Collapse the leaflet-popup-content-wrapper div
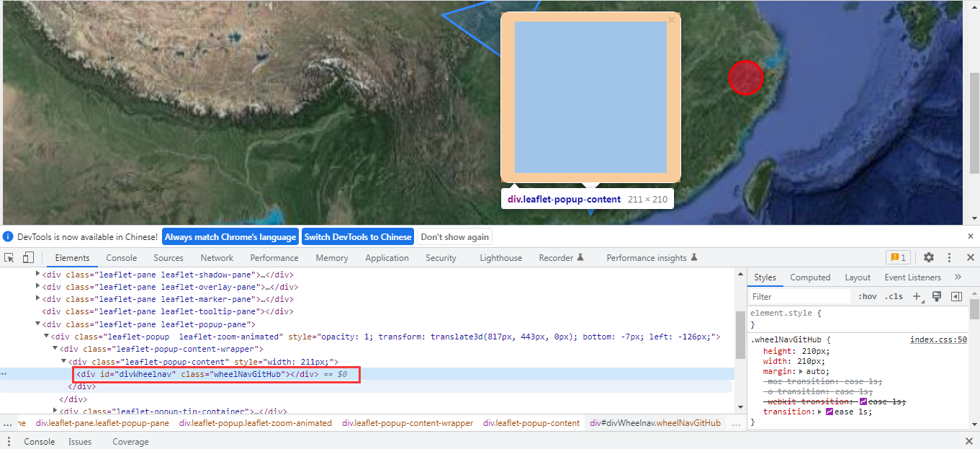The width and height of the screenshot is (980, 449). [x=55, y=349]
